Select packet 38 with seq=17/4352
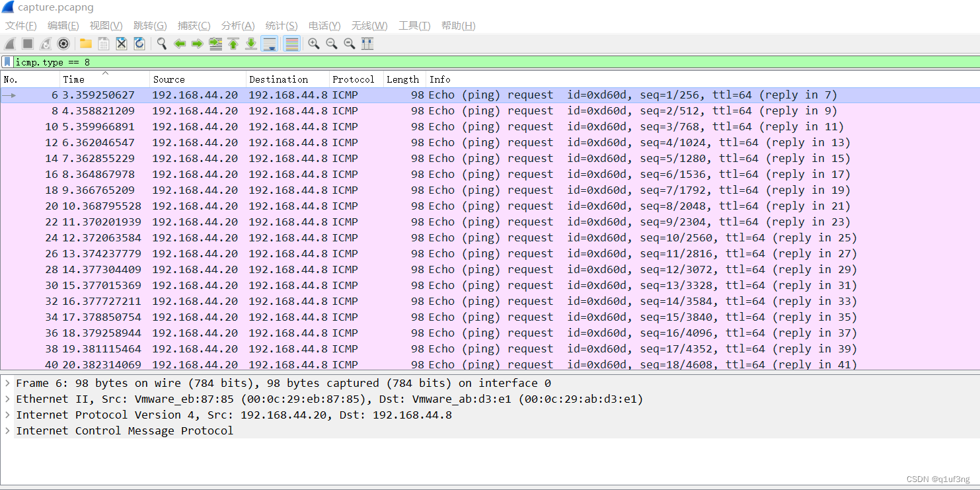980x490 pixels. tap(490, 349)
